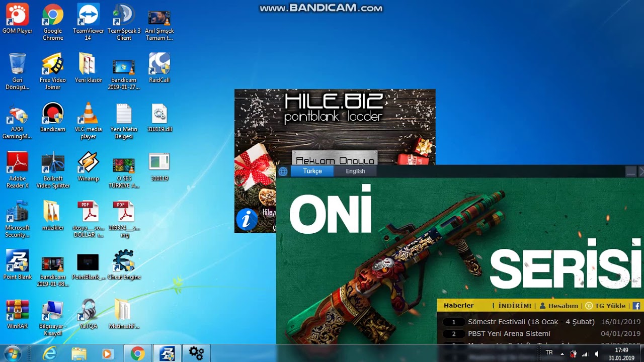This screenshot has width=644, height=362.
Task: Open Yeni klasör folder
Action: [x=88, y=68]
